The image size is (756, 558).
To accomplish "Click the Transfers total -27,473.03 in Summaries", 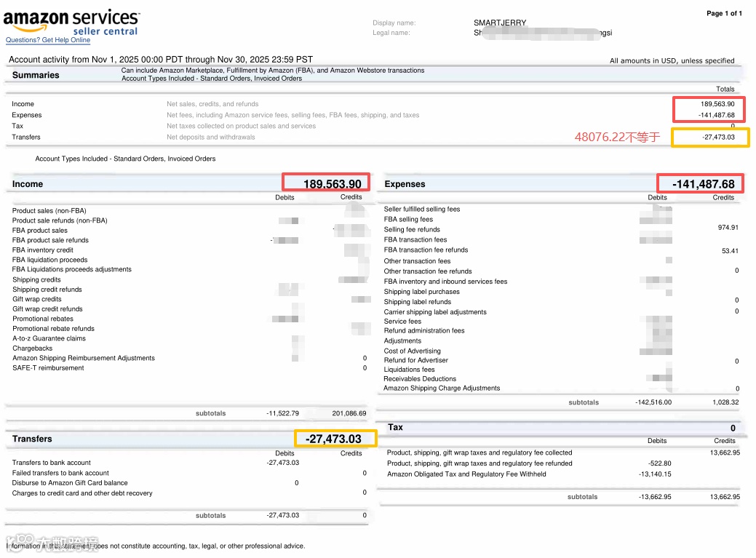I will pos(718,137).
